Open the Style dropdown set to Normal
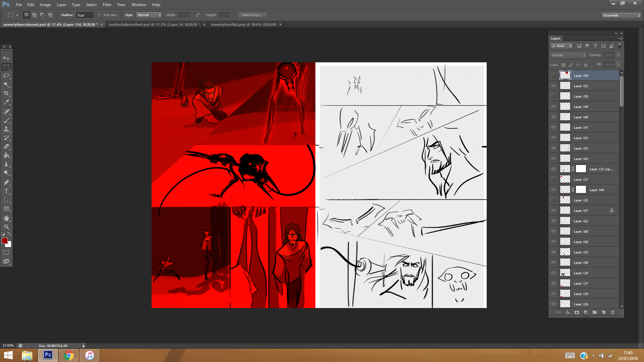Screen dimensions: 644x362 pos(149,15)
